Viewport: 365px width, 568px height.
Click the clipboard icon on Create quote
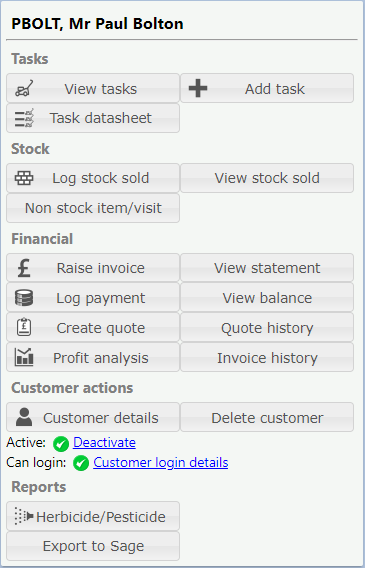pyautogui.click(x=24, y=327)
